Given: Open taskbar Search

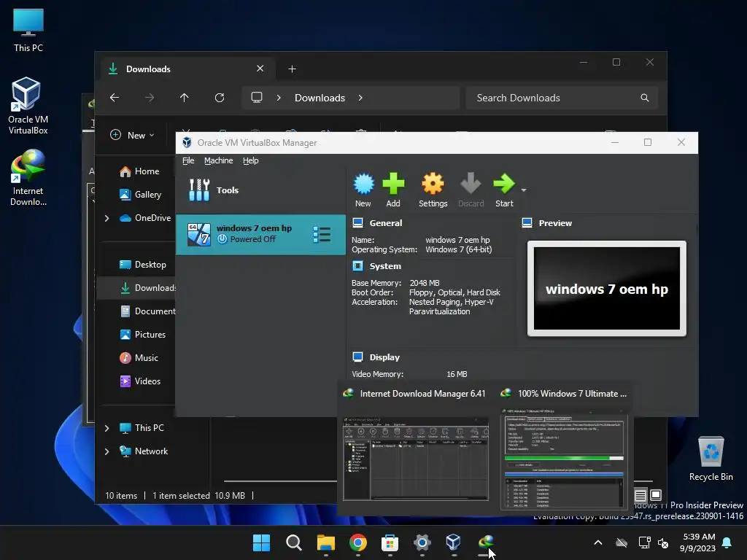Looking at the screenshot, I should [x=293, y=542].
